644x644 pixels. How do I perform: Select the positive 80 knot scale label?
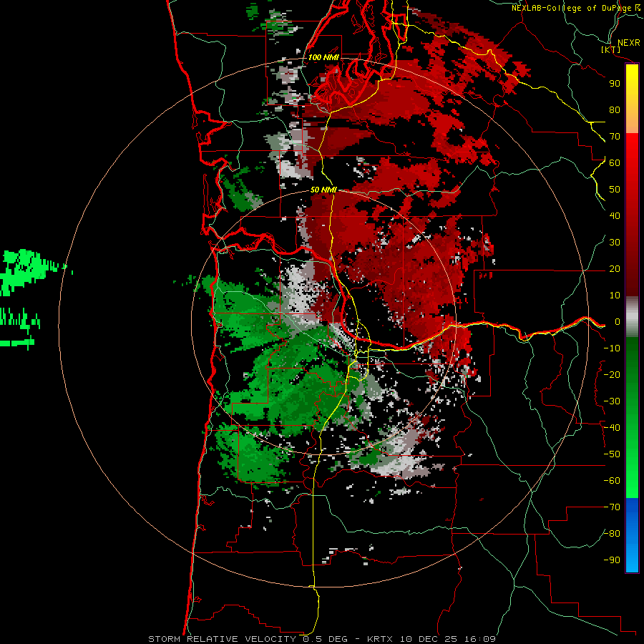[615, 109]
